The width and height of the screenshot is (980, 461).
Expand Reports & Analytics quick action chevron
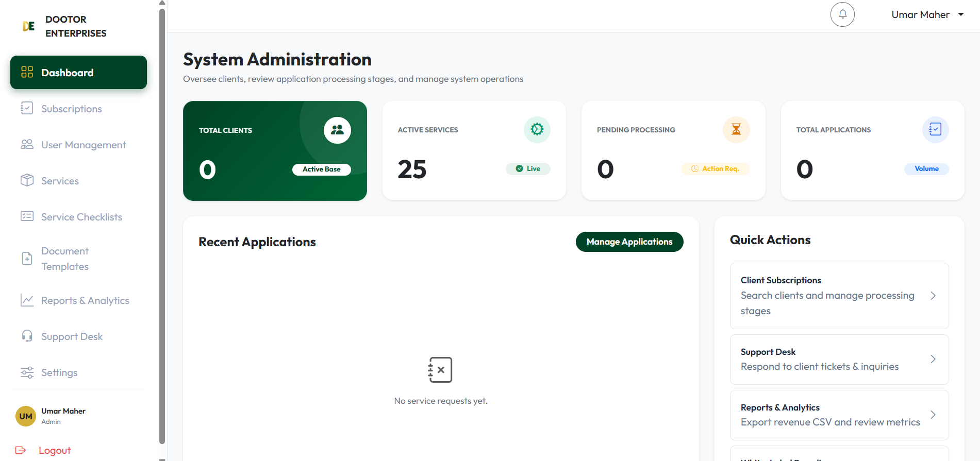[x=933, y=415]
